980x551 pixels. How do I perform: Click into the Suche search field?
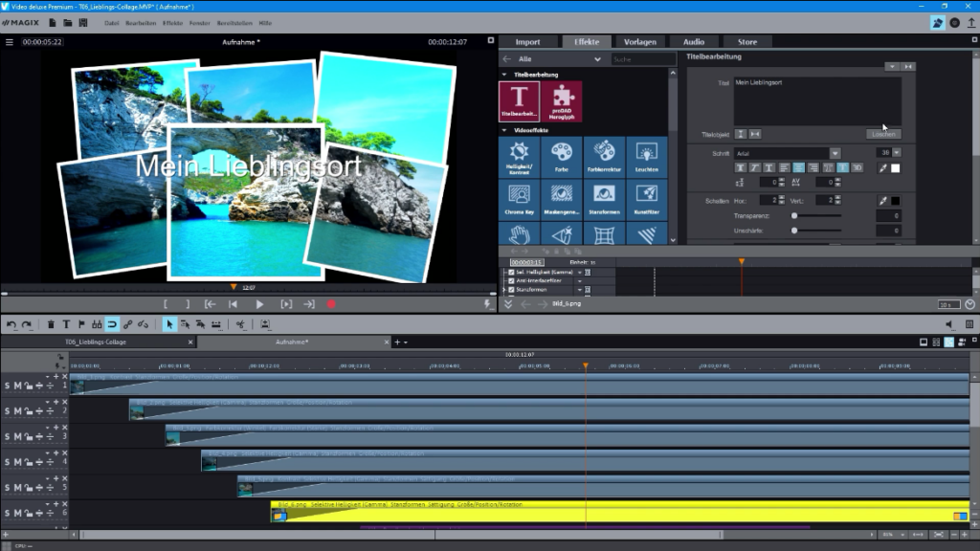coord(643,59)
